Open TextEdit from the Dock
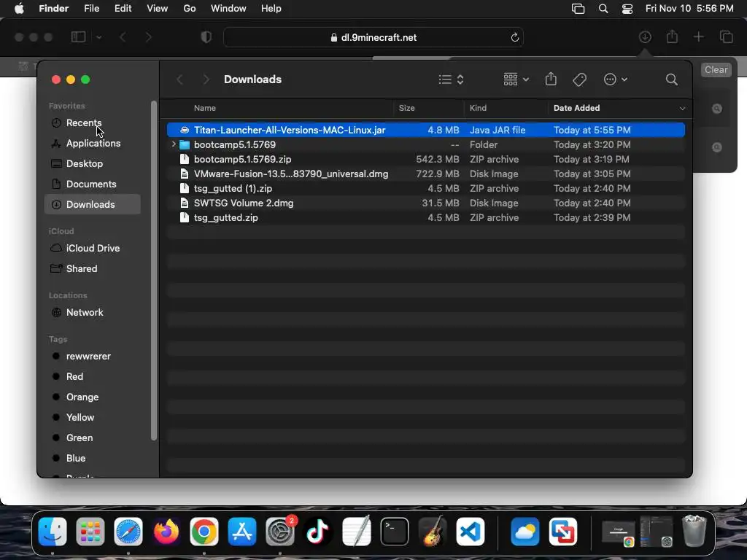The width and height of the screenshot is (747, 560). pyautogui.click(x=356, y=532)
